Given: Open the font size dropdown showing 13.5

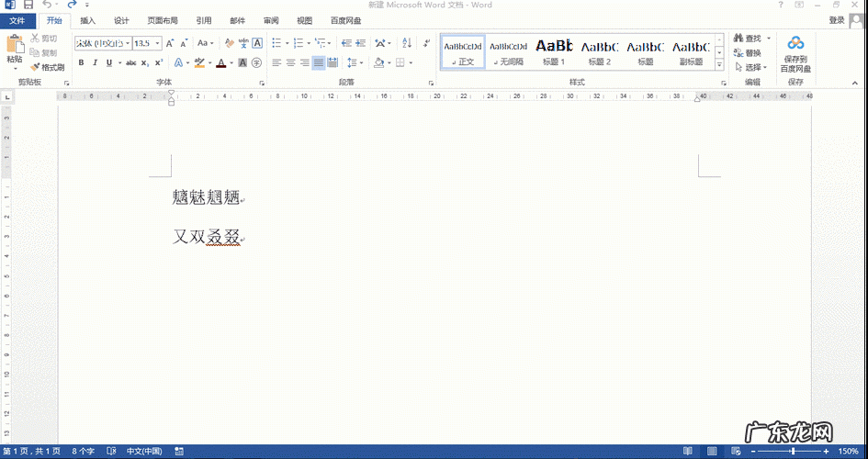Looking at the screenshot, I should (158, 43).
